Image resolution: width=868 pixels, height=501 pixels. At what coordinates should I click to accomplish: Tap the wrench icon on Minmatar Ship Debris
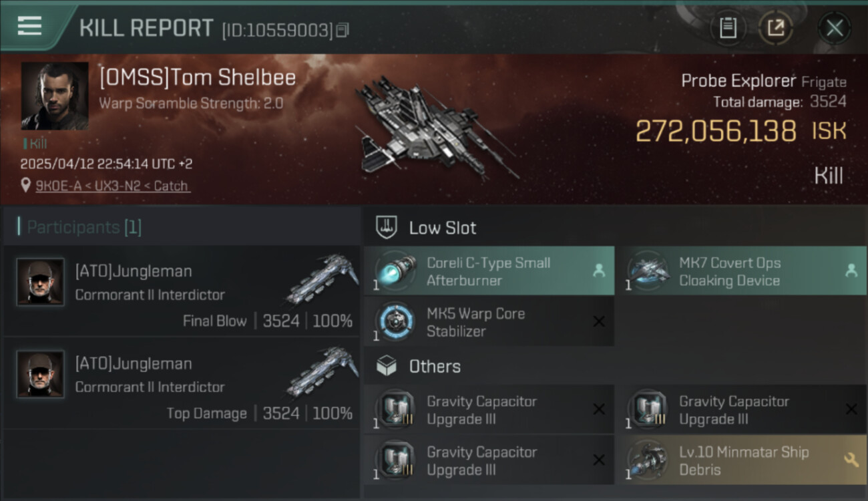tap(851, 460)
